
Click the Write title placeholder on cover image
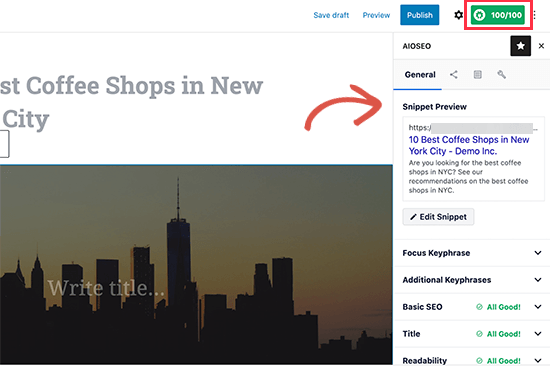pos(106,288)
